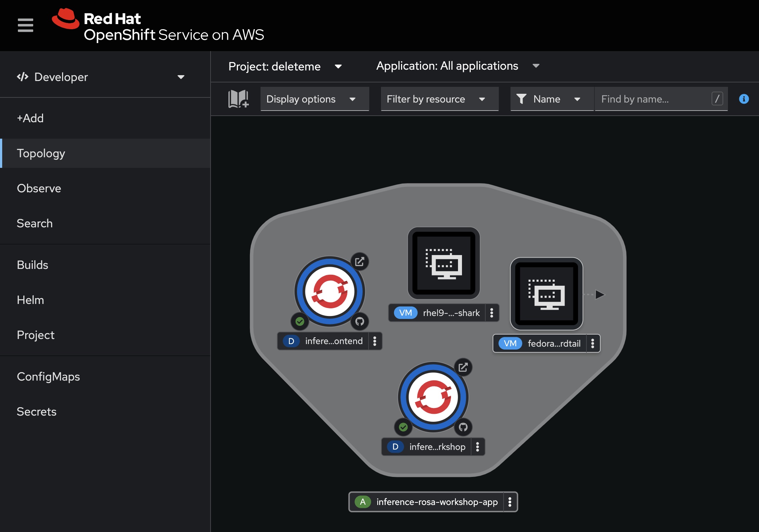Screen dimensions: 759x532
Task: Select the rhel9 VM node icon
Action: click(443, 263)
